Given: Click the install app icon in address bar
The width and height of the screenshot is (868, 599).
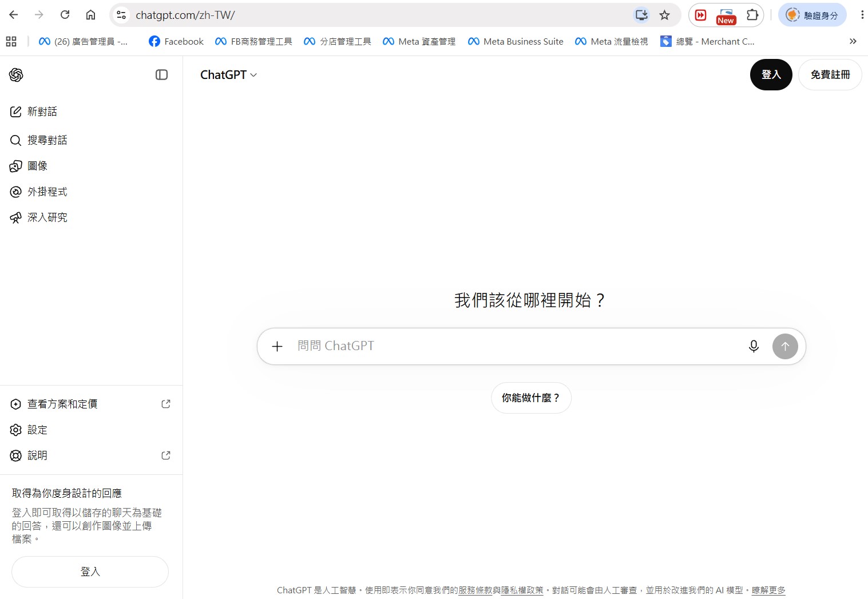Looking at the screenshot, I should point(641,15).
